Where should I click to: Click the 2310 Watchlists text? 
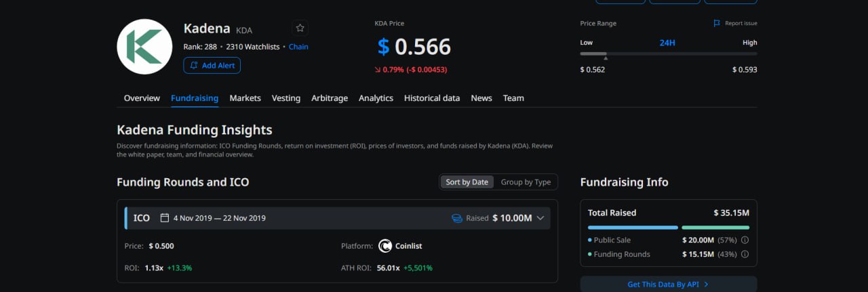(252, 47)
